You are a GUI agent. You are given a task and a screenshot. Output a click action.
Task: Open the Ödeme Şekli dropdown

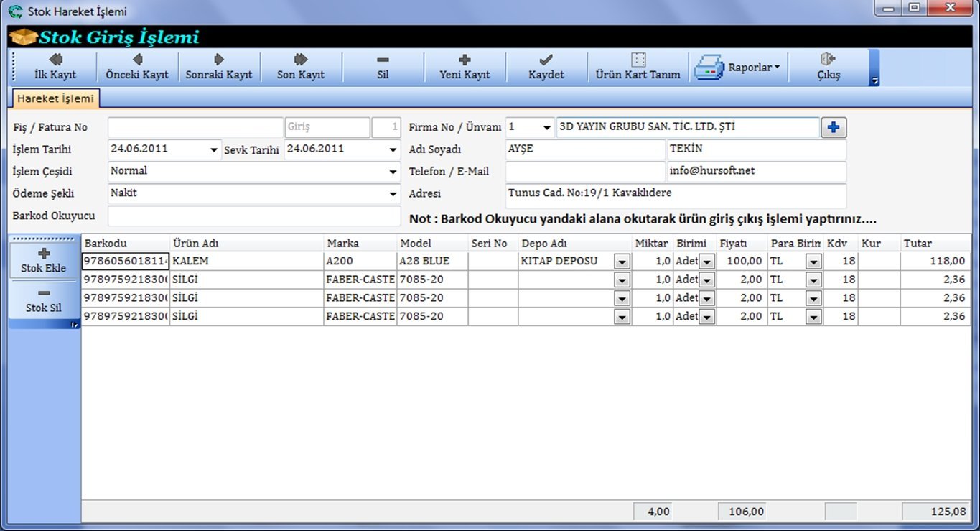[393, 194]
